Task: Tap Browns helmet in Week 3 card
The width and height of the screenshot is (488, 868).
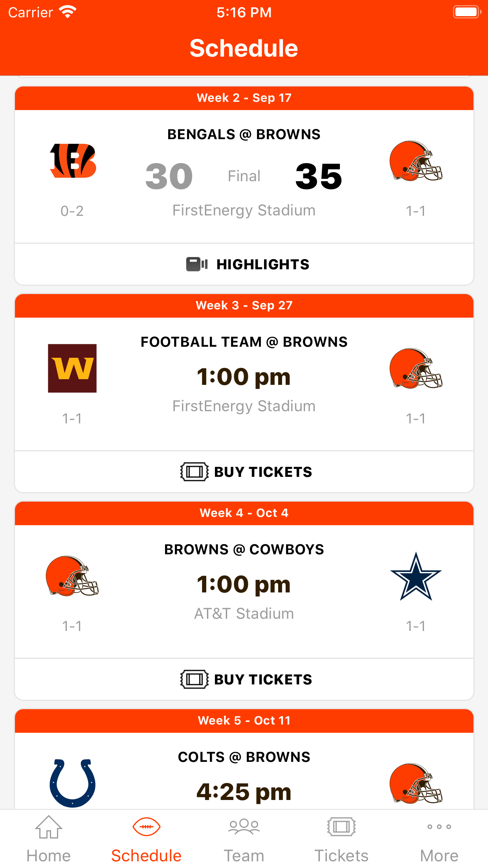Action: (x=416, y=368)
